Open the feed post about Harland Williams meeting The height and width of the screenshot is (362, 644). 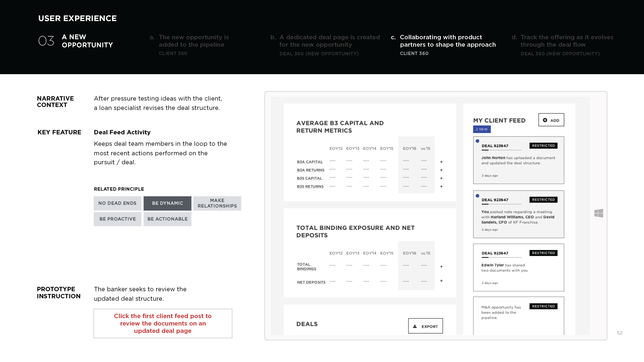[x=518, y=214]
